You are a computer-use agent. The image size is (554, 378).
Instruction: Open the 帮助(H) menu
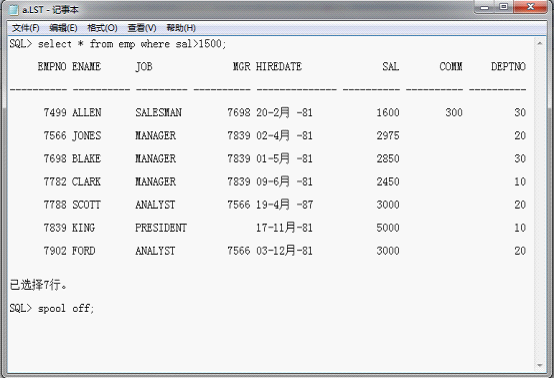coord(181,28)
